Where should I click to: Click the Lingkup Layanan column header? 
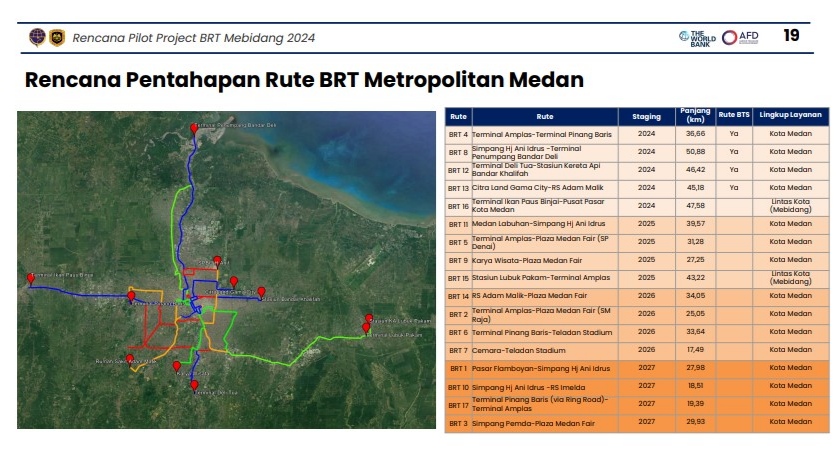pos(791,117)
